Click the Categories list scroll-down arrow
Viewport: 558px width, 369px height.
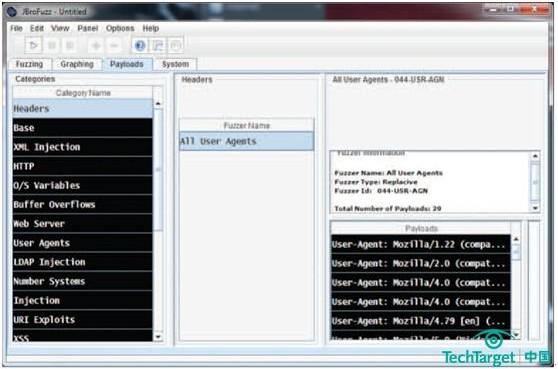[x=158, y=337]
